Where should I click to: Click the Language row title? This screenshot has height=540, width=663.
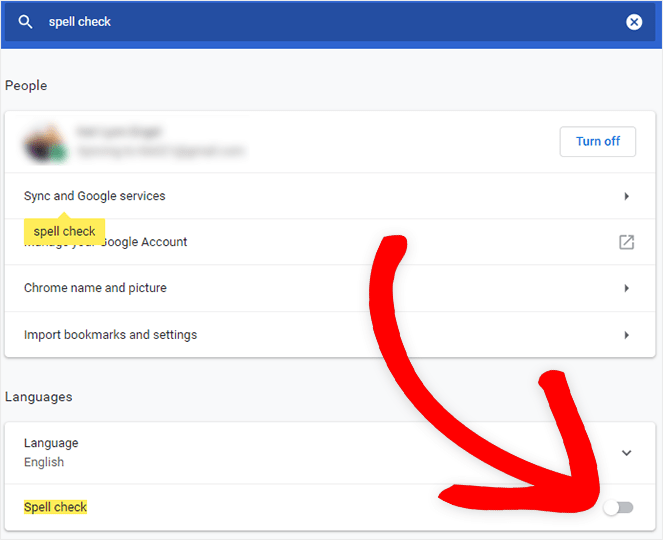tap(51, 443)
